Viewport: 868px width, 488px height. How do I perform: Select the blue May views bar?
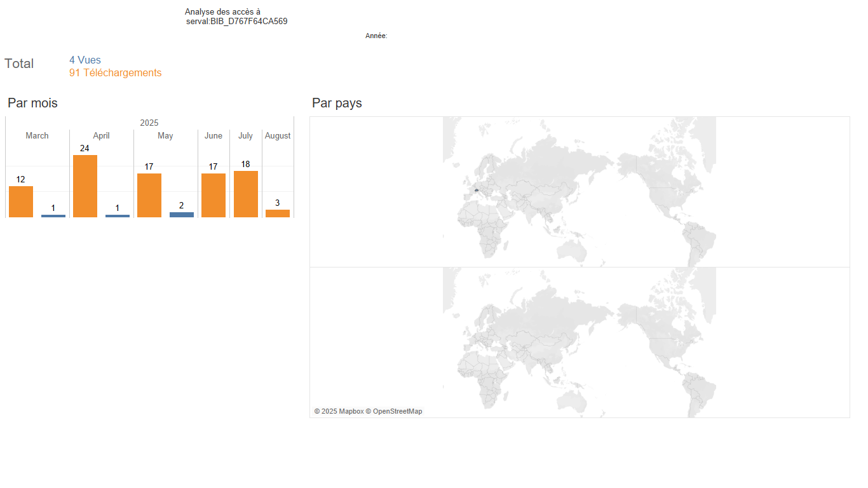[182, 215]
